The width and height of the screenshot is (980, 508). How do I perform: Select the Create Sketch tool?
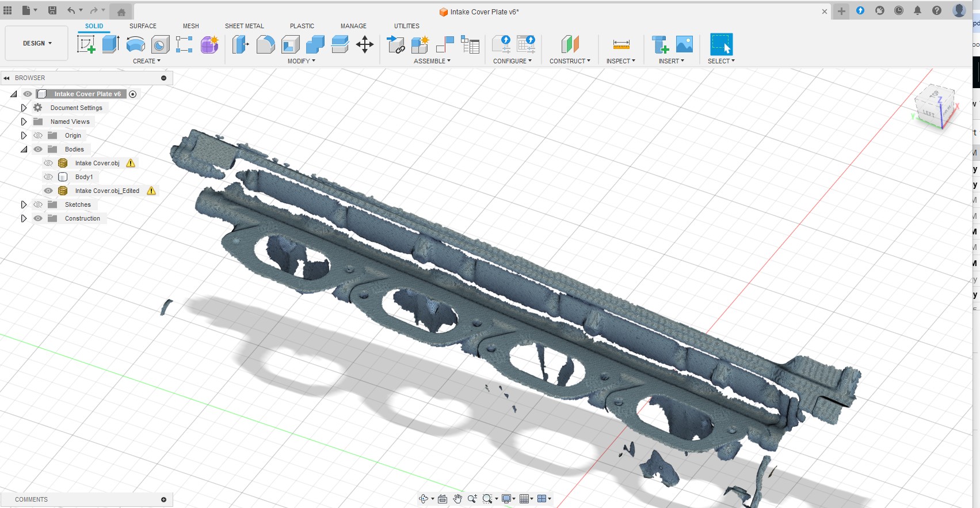click(x=86, y=44)
